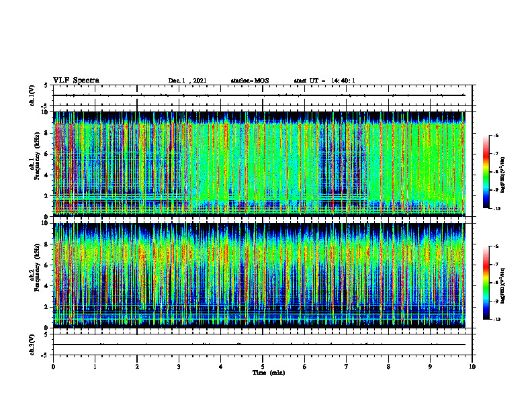Image resolution: width=532 pixels, height=411 pixels.
Task: Click time axis tick label "7"
Action: [346, 367]
